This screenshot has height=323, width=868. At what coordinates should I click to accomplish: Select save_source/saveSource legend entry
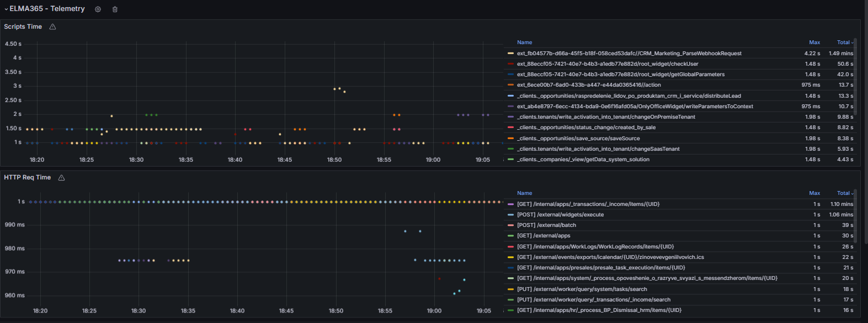coord(578,139)
